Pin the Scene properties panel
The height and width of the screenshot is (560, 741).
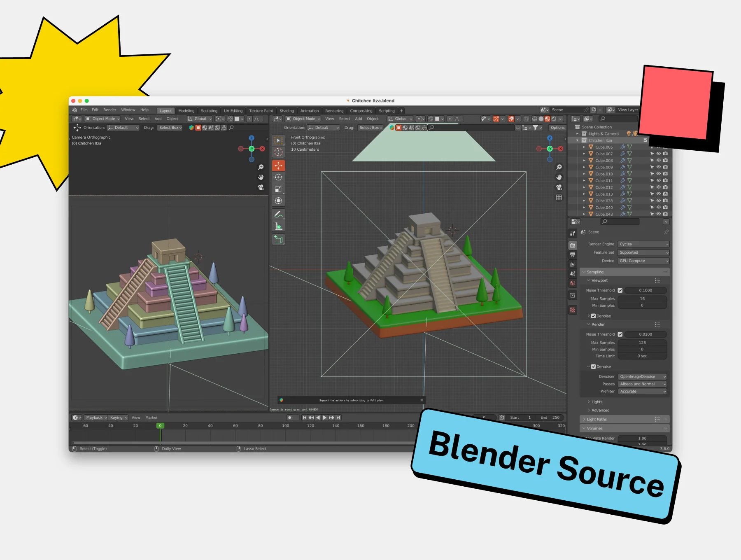coord(666,232)
